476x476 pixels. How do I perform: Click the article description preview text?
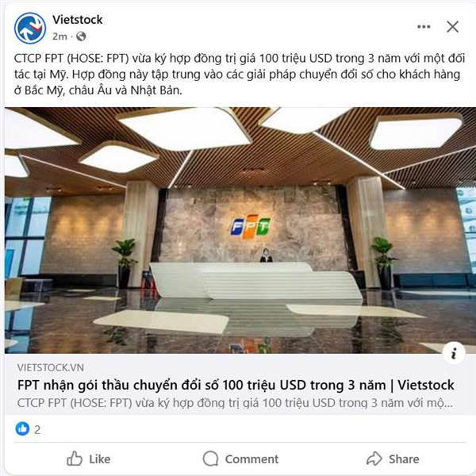pos(235,403)
